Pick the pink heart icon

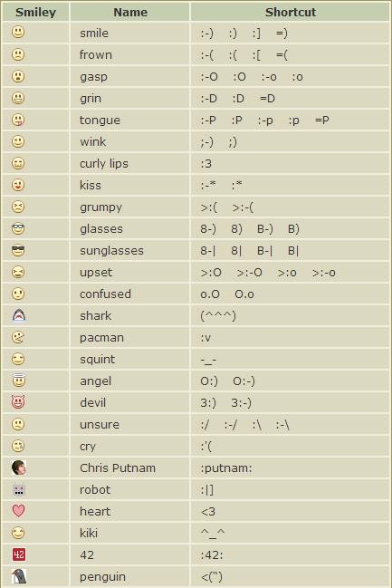(19, 511)
